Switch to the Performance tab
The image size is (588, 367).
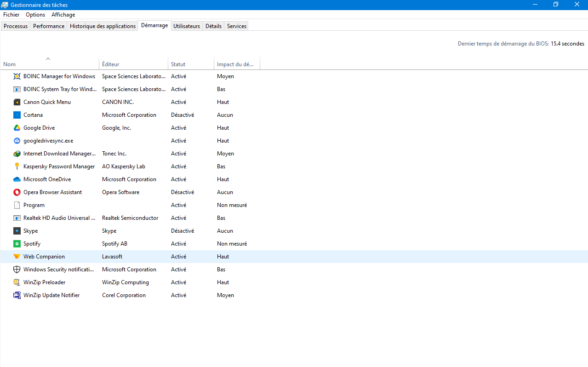(49, 26)
